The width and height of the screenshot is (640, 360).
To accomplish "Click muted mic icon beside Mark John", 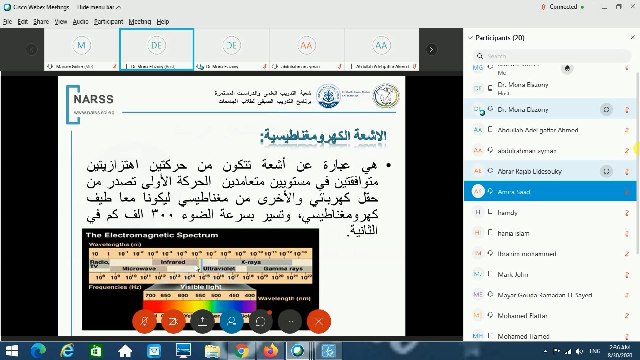I will coord(627,274).
